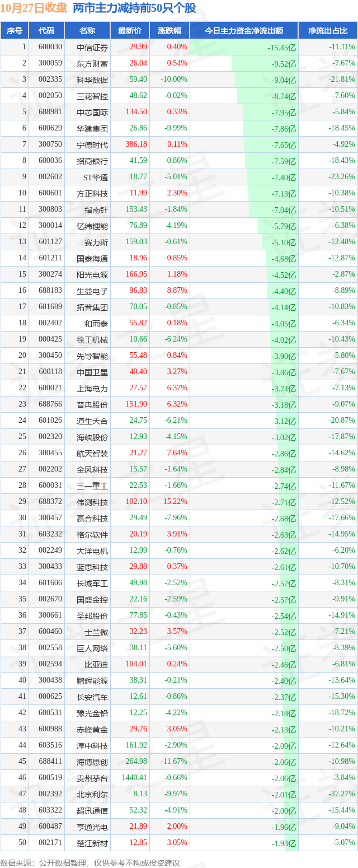Select stock name 海峡股份
358x868 pixels.
coord(92,437)
